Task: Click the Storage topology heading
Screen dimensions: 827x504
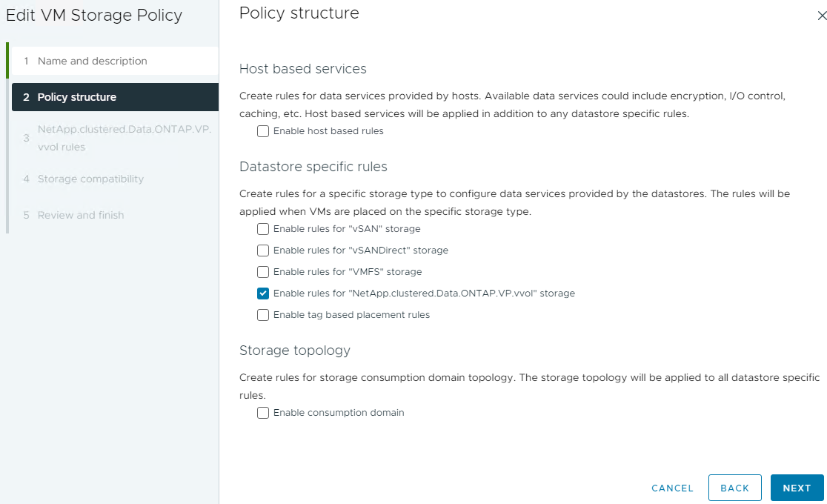Action: pos(294,351)
